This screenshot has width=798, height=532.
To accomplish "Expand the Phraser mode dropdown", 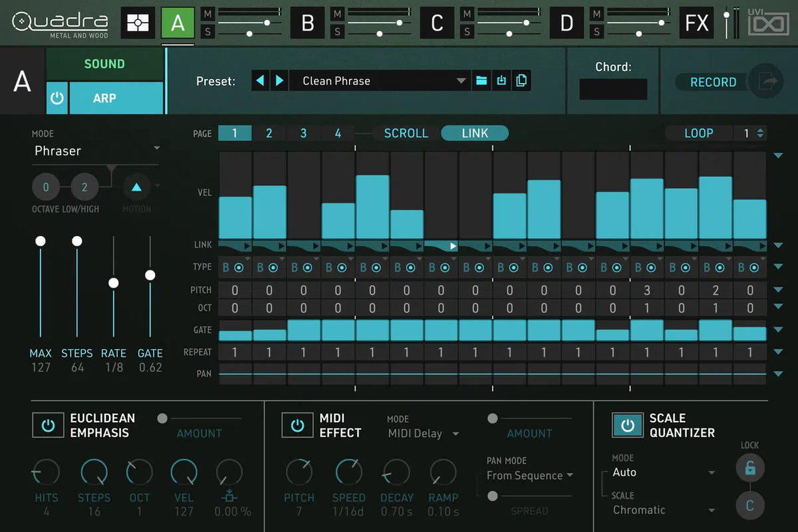I will (96, 150).
